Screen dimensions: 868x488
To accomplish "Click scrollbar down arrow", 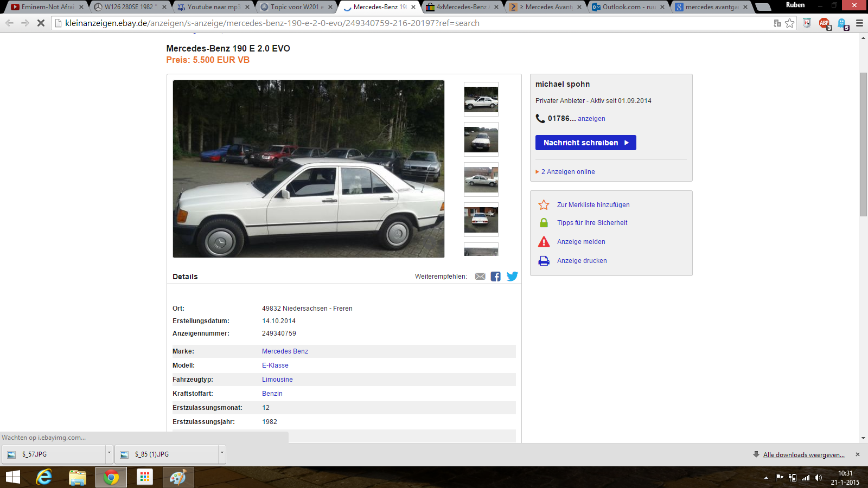I will 863,438.
